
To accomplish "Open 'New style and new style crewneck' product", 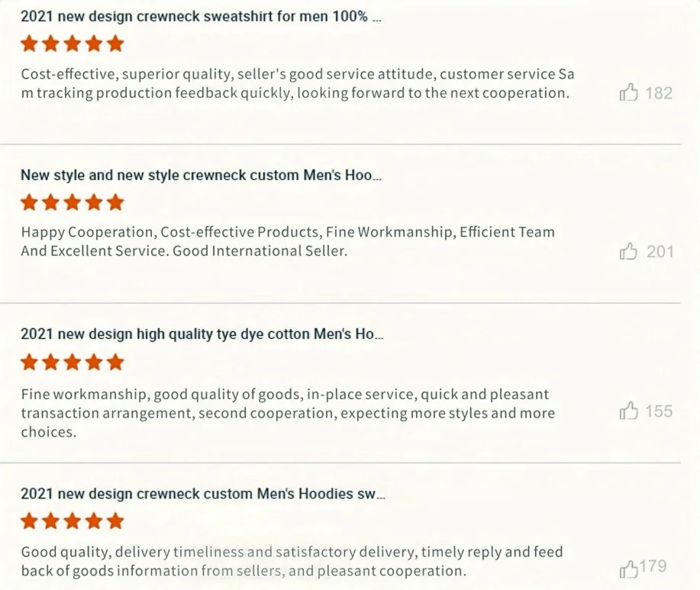I will (201, 175).
